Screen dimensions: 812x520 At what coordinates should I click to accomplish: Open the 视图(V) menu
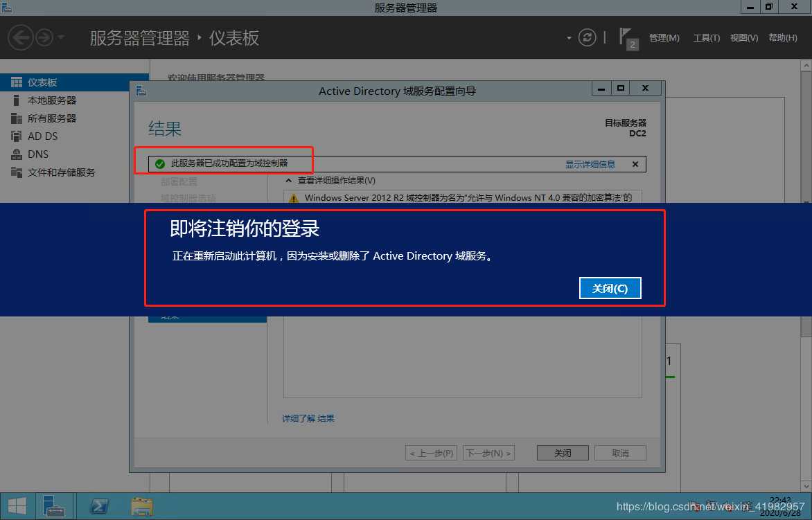click(x=744, y=38)
